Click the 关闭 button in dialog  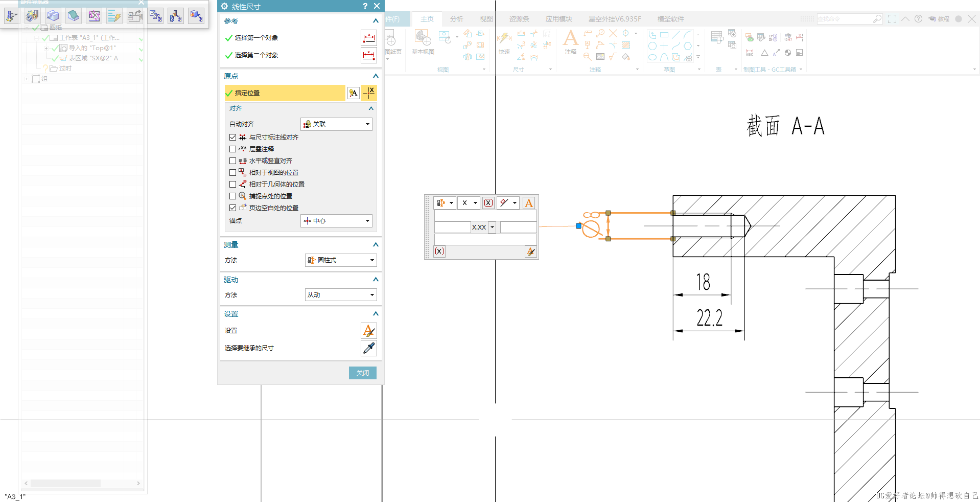pyautogui.click(x=363, y=373)
